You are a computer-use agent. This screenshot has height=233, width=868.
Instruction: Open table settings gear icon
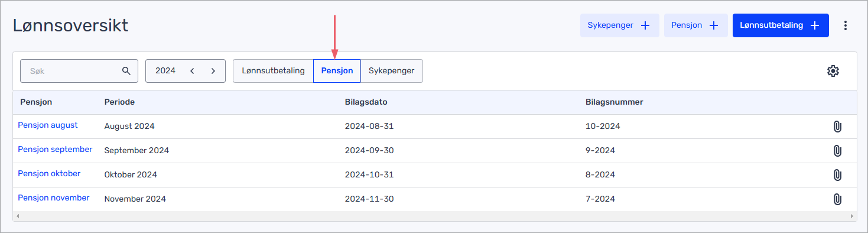click(x=833, y=71)
